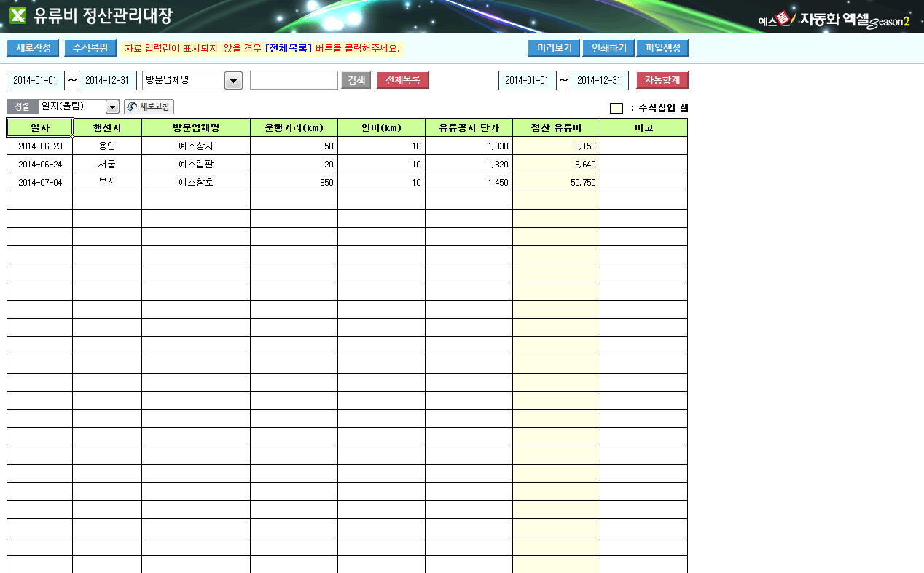Click the empty search keyword input field
Viewport: 924px width, 573px height.
[x=294, y=80]
